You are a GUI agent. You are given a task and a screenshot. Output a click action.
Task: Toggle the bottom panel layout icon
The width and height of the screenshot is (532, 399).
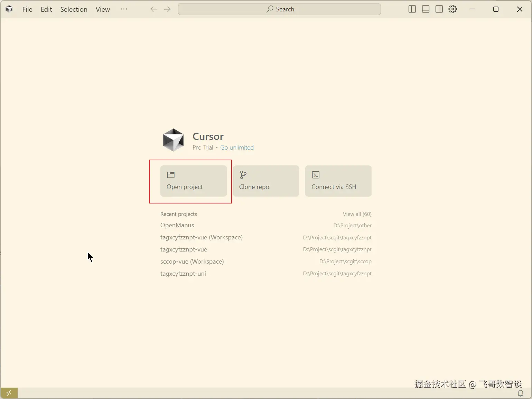pos(426,9)
